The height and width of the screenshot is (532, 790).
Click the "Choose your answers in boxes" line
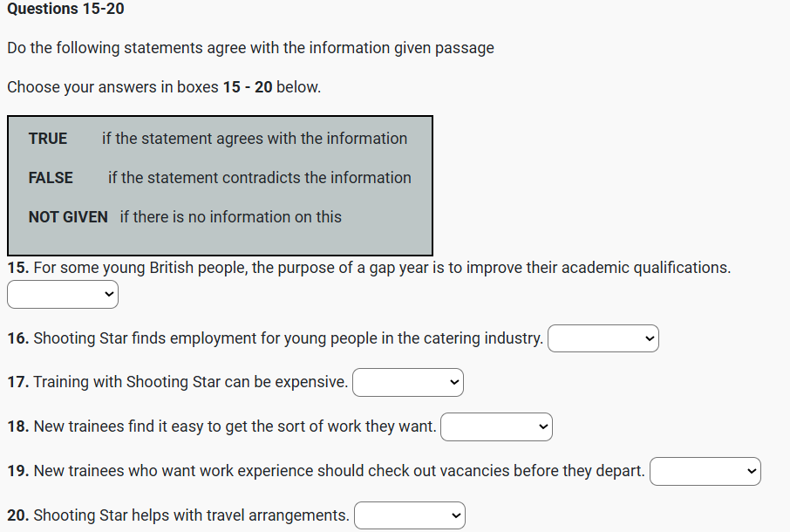pyautogui.click(x=164, y=87)
